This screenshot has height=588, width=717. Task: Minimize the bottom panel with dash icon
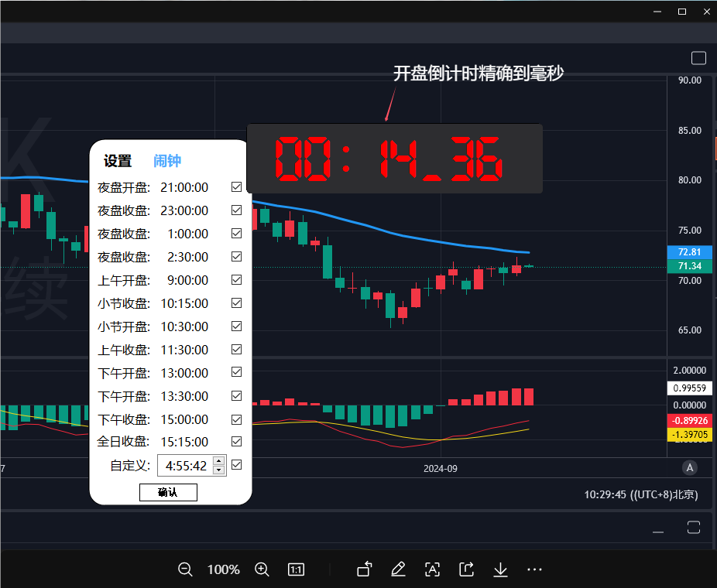coord(658,532)
